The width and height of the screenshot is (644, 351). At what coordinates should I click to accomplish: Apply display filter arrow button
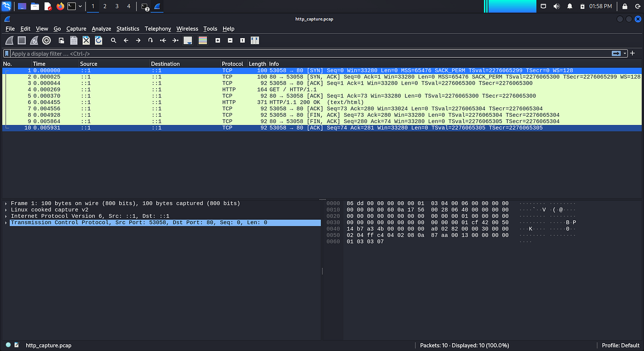click(x=616, y=54)
